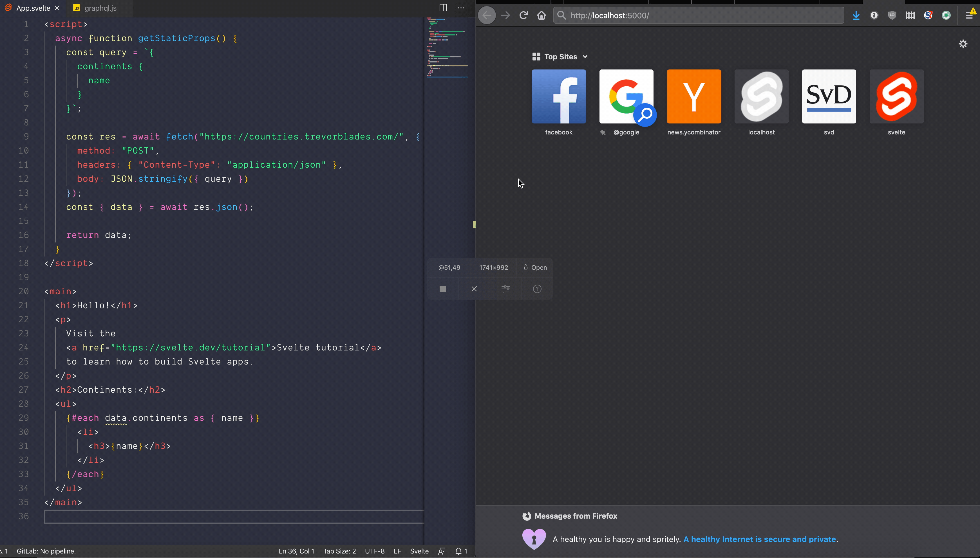980x558 pixels.
Task: Open VS Code editor more actions ellipsis
Action: [x=461, y=8]
